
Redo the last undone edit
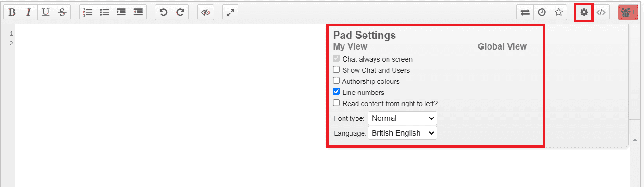click(180, 12)
